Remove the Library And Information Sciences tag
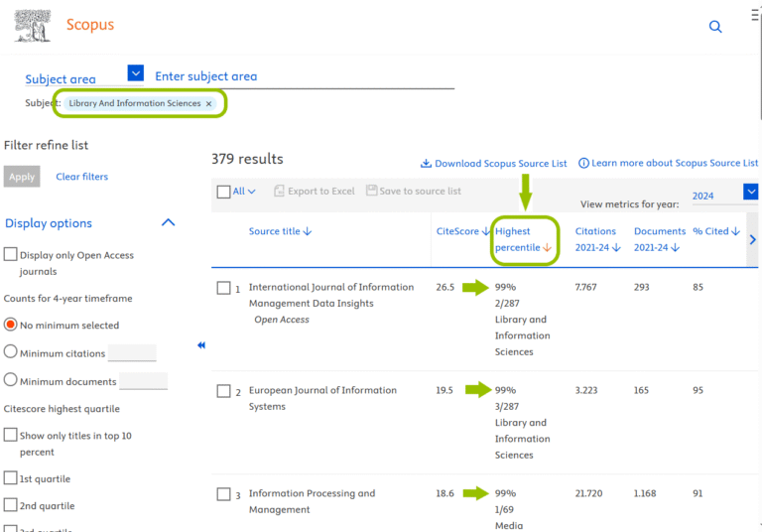 click(x=209, y=103)
